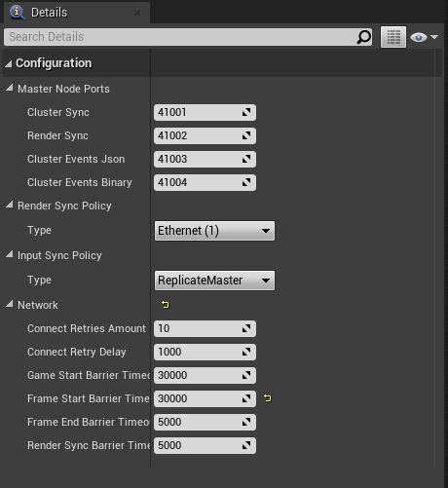Select the Frame End Barrier Timeout label
Screen dimensions: 448x488
pos(89,422)
